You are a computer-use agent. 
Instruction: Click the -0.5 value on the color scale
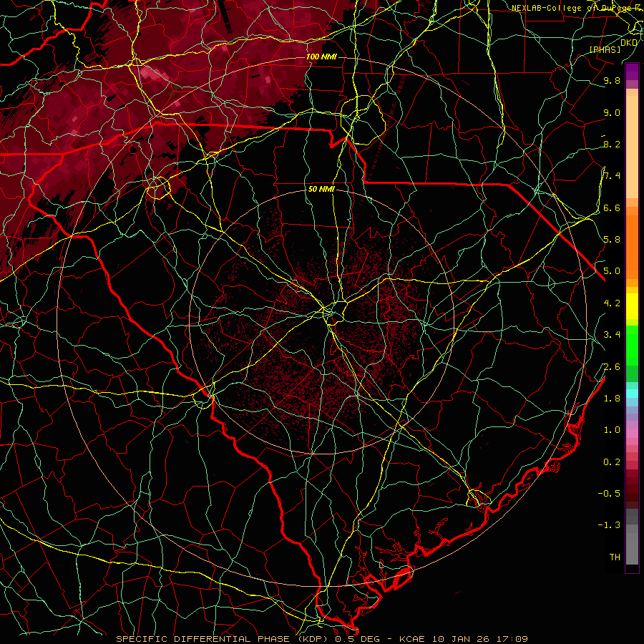point(609,493)
